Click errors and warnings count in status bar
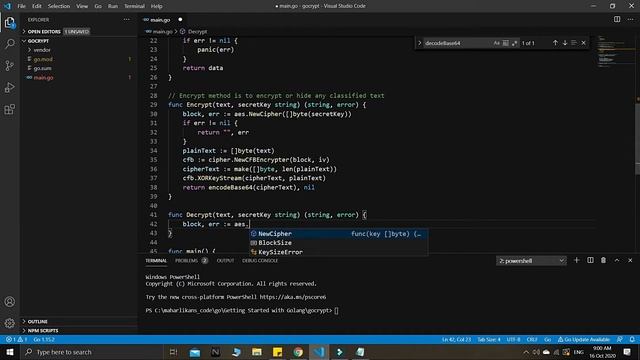 click(x=16, y=339)
